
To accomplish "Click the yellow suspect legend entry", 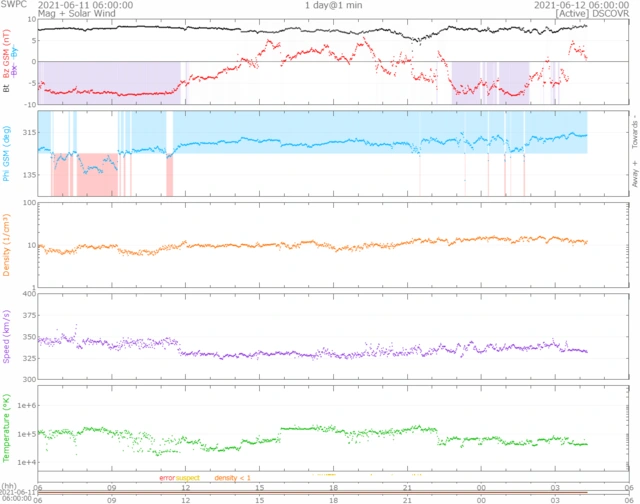I will tap(188, 478).
